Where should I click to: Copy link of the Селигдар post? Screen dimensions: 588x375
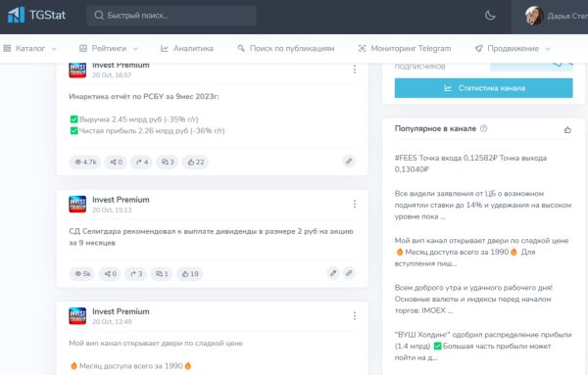click(x=349, y=273)
